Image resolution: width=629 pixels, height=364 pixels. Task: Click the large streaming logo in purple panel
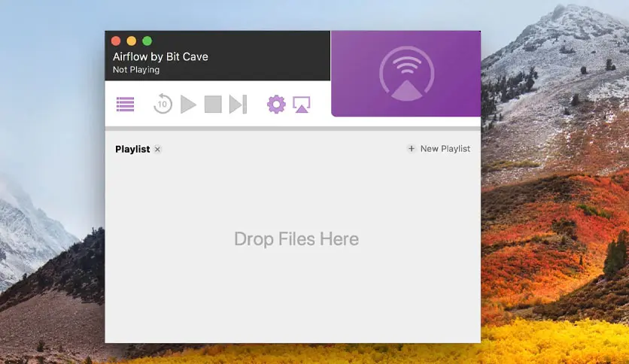point(406,74)
